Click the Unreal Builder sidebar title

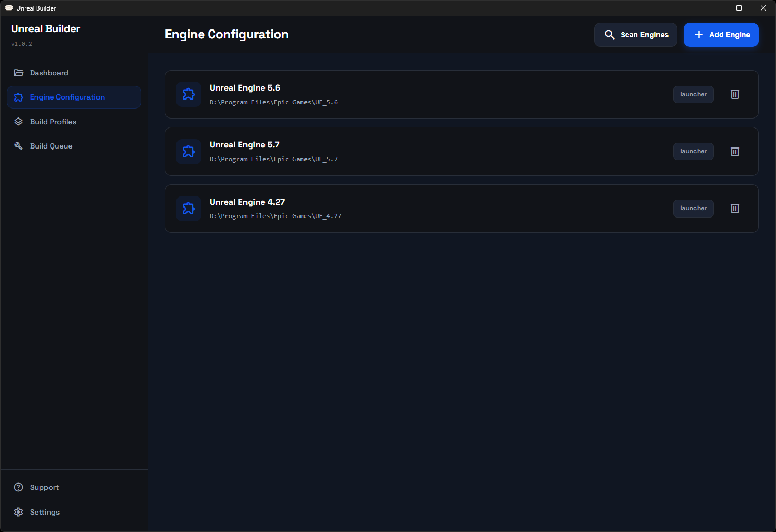point(45,29)
